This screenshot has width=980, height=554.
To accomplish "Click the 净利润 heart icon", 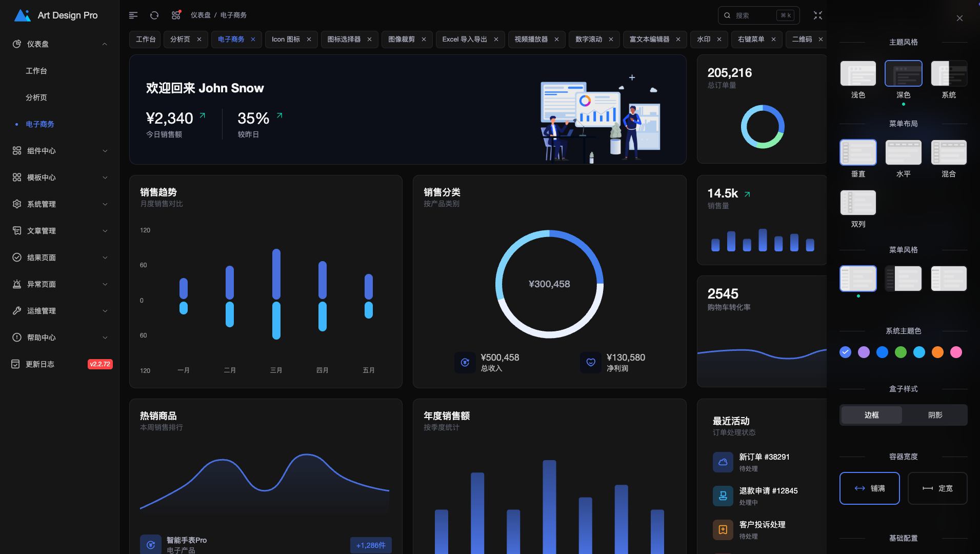I will click(x=591, y=363).
